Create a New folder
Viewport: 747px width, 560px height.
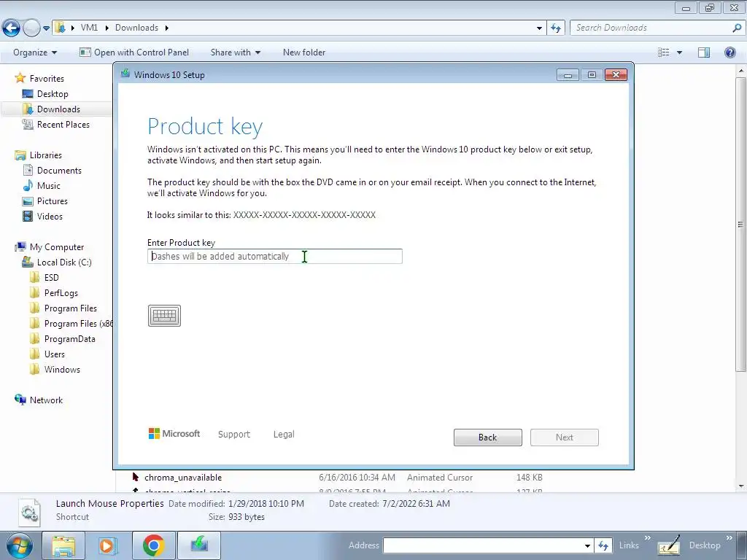(x=304, y=52)
